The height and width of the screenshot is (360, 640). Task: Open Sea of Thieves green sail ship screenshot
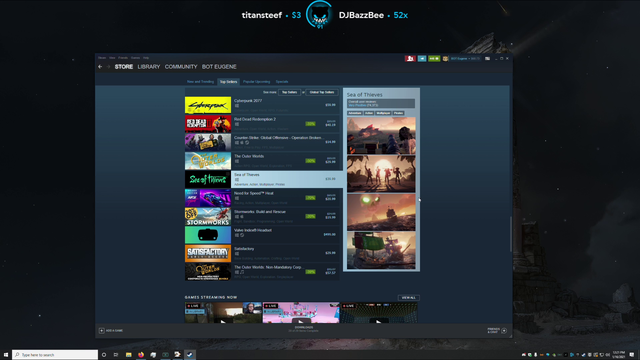pyautogui.click(x=381, y=251)
